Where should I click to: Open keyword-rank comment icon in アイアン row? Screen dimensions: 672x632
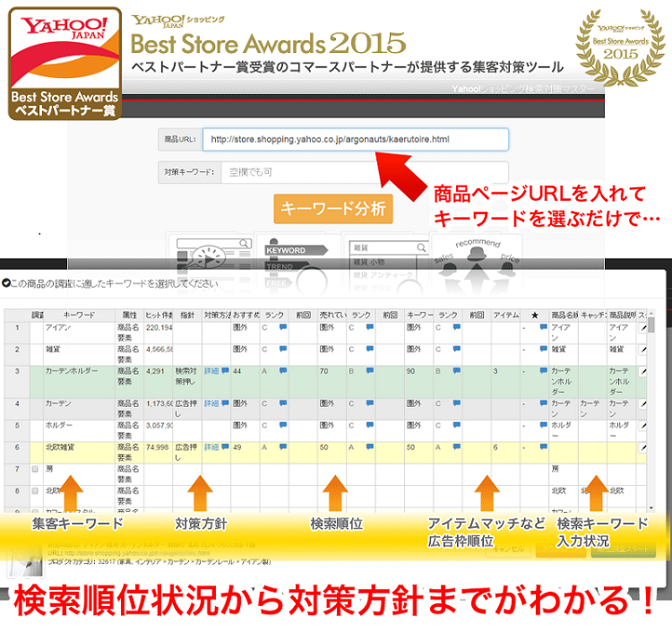tap(457, 327)
